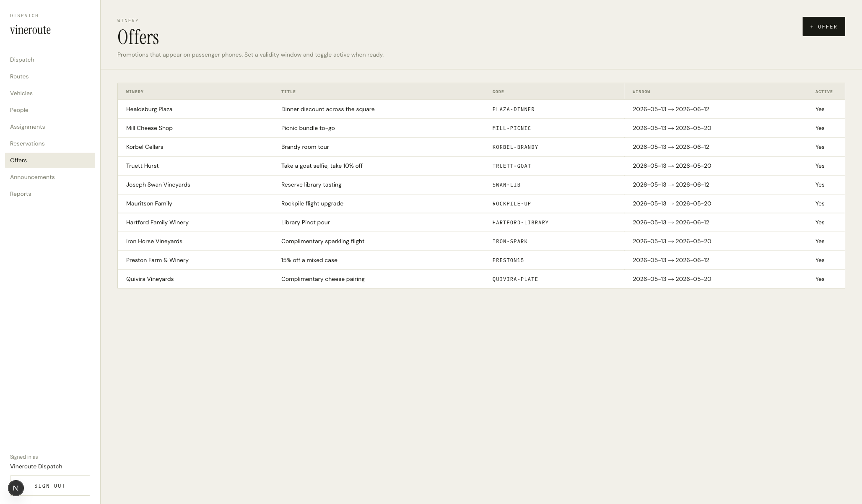
Task: Click title 'Dinner discount across the square'
Action: point(328,109)
